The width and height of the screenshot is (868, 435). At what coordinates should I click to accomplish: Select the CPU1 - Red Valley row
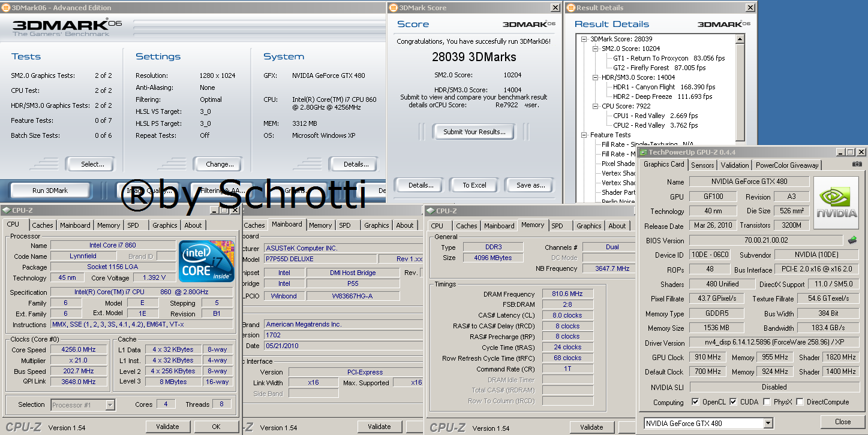click(x=656, y=116)
